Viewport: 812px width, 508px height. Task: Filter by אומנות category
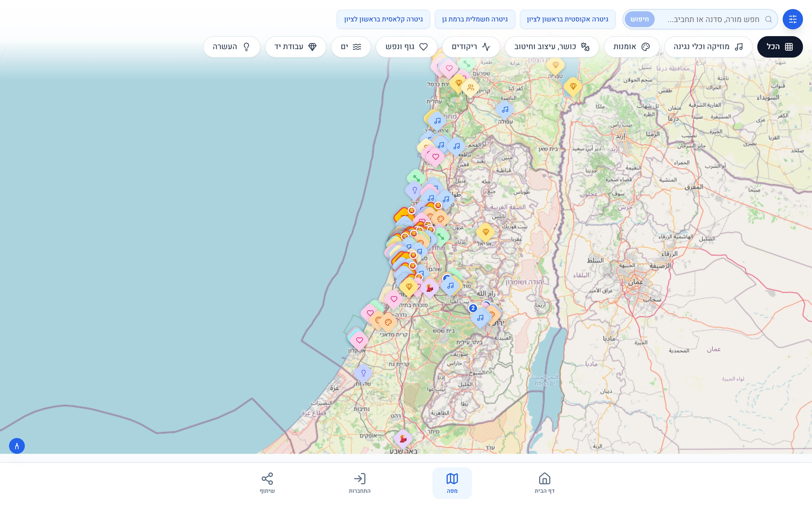(632, 47)
